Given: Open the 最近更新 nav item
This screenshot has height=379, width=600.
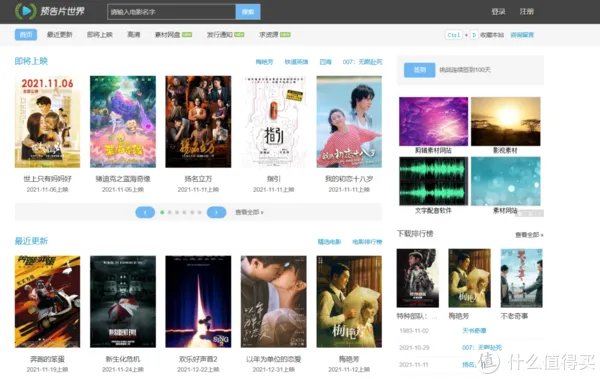Looking at the screenshot, I should click(59, 34).
